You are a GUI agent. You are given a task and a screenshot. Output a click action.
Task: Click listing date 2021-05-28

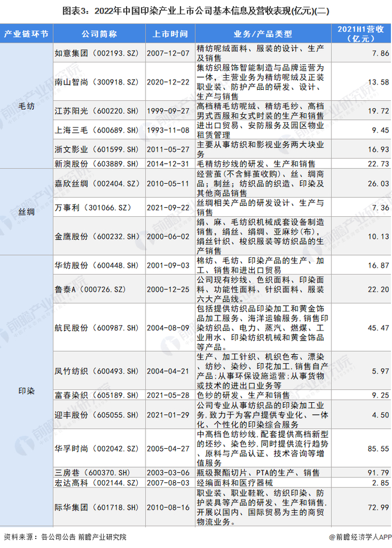click(168, 395)
